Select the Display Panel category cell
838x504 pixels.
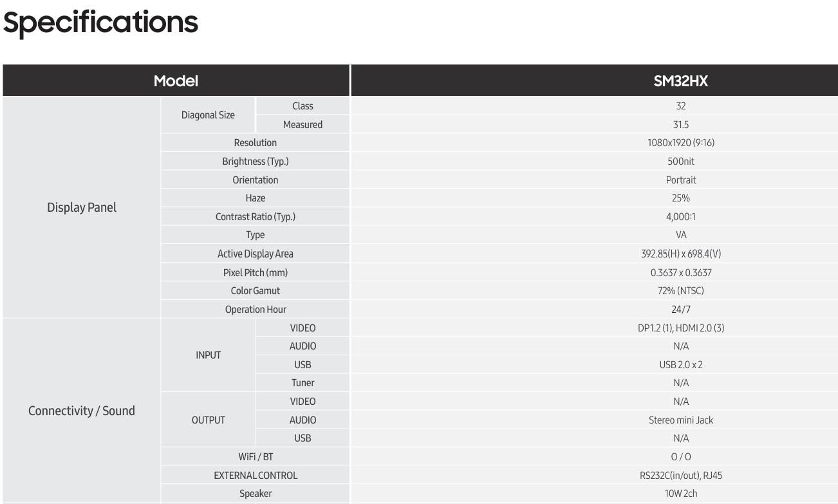(x=82, y=207)
